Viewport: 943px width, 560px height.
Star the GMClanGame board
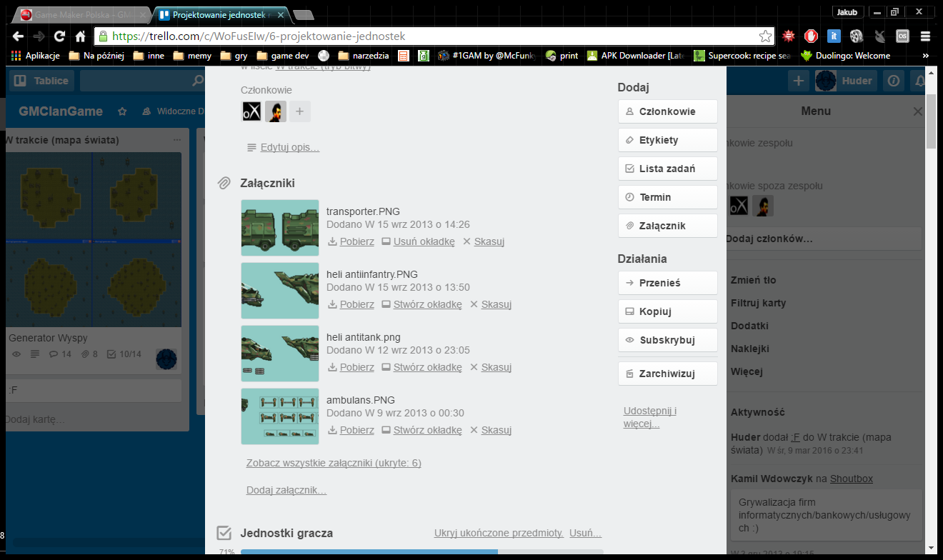122,111
